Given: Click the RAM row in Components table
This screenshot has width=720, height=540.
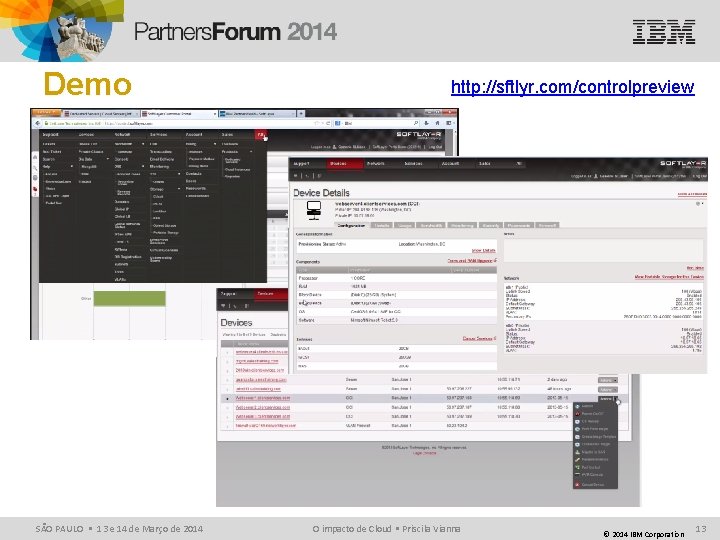Looking at the screenshot, I should click(396, 287).
